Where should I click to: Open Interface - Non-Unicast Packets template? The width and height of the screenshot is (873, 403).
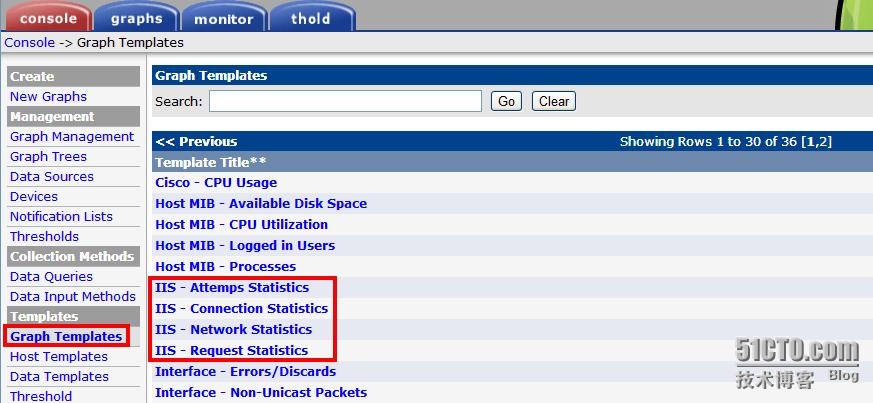(x=261, y=392)
